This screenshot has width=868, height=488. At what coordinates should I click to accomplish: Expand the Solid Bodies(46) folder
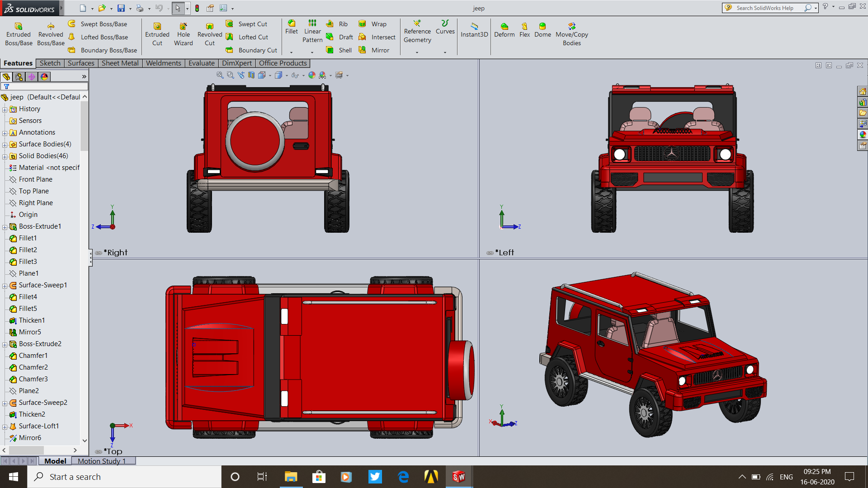pos(5,156)
